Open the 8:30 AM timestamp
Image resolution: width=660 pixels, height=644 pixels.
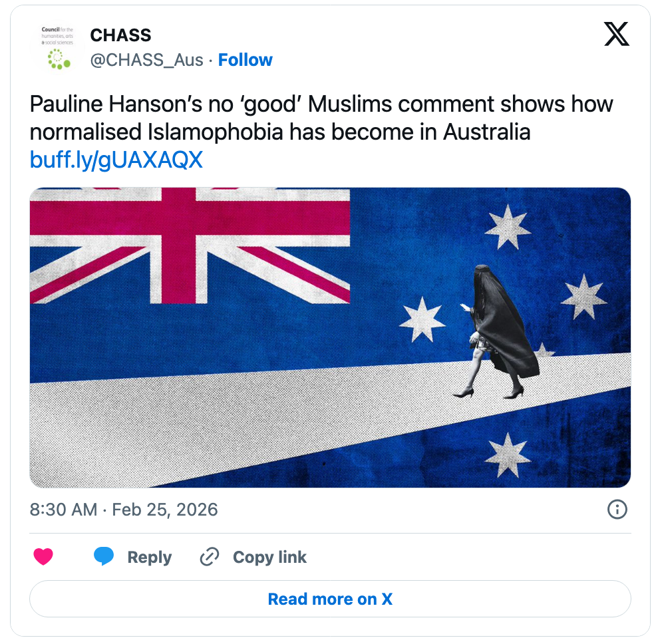point(63,510)
